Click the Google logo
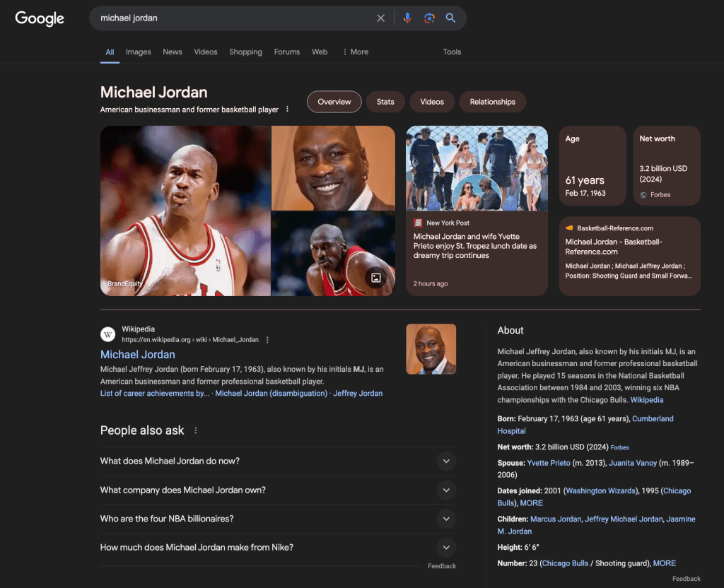 [x=40, y=18]
